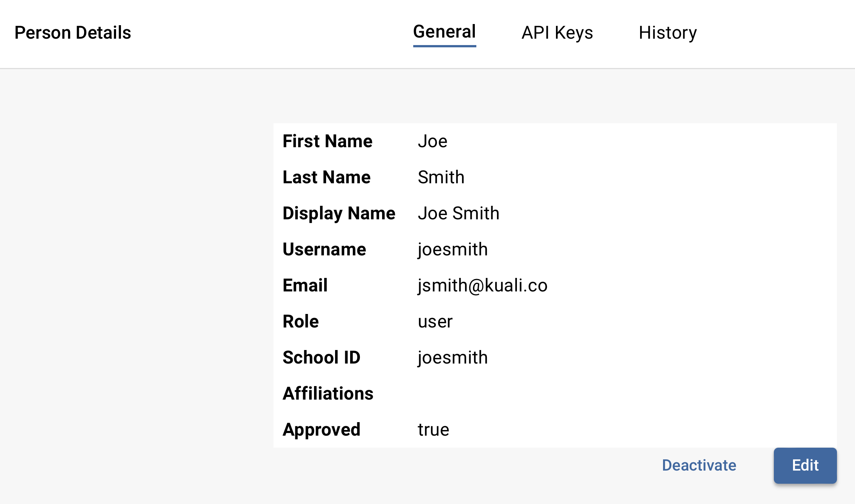The image size is (855, 504).
Task: Click the Affiliations field label
Action: coord(328,394)
